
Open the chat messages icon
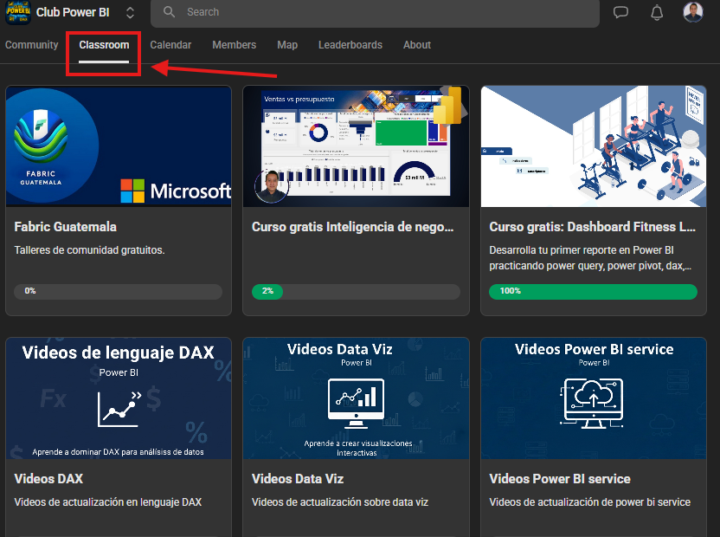(x=620, y=12)
